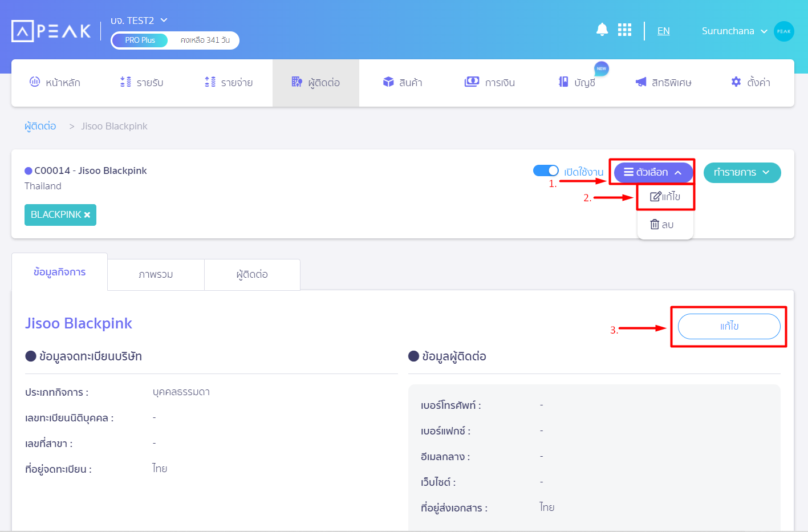The width and height of the screenshot is (808, 532).
Task: Click the income icon beside รายรับ
Action: (125, 82)
